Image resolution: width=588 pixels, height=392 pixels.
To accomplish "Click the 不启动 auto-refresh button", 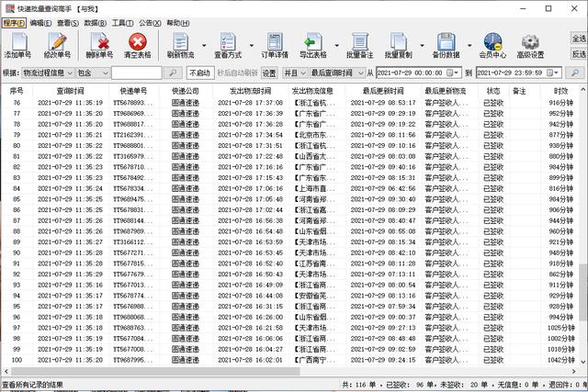I will point(198,72).
